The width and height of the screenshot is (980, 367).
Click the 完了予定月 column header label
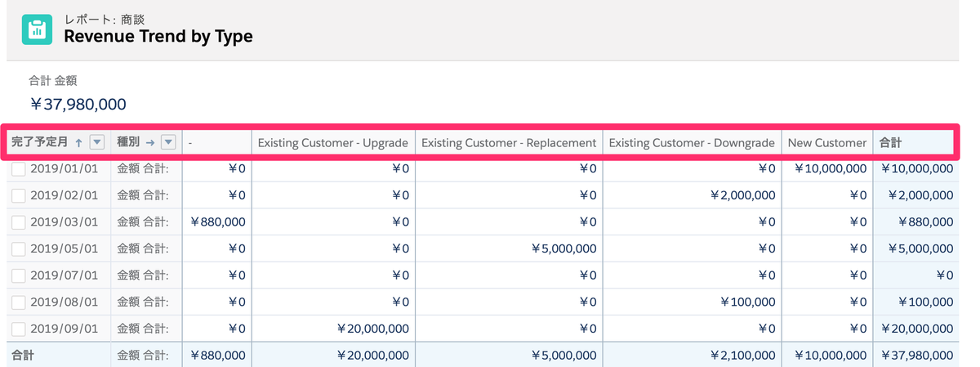40,142
